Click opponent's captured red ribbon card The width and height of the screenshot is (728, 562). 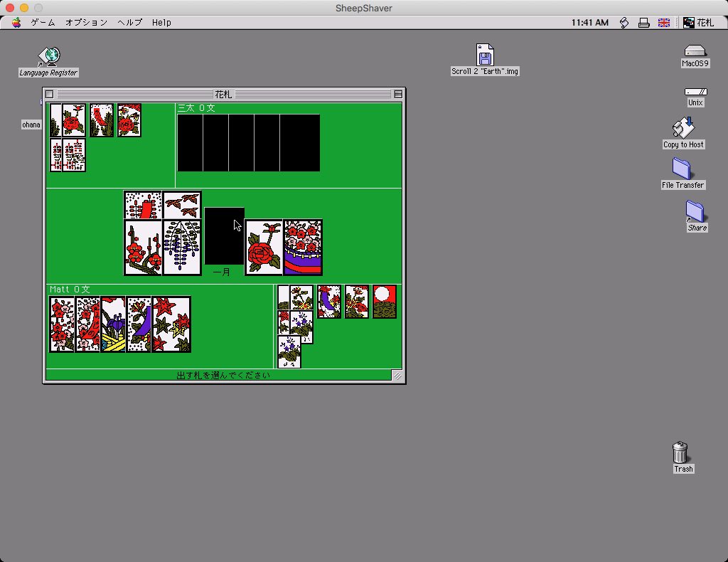tap(102, 120)
